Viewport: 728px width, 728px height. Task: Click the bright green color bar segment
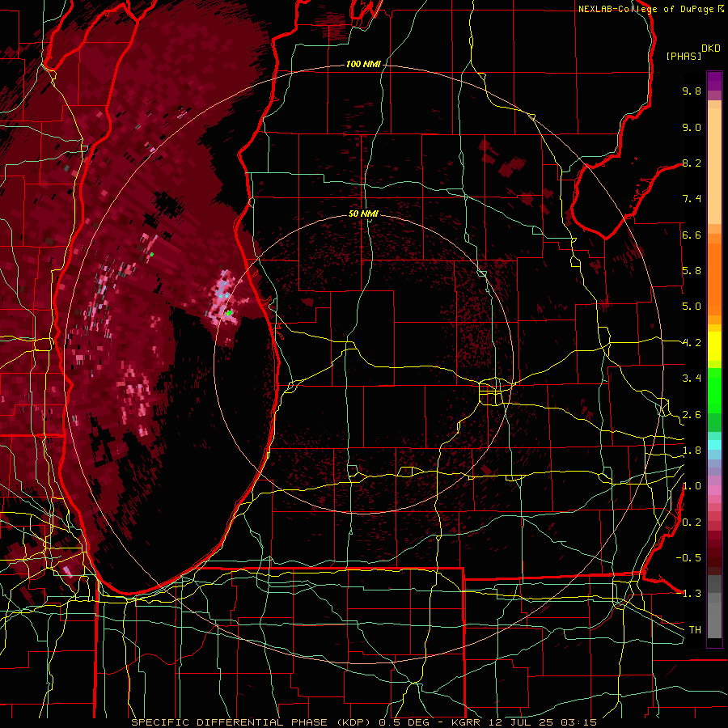click(x=714, y=391)
